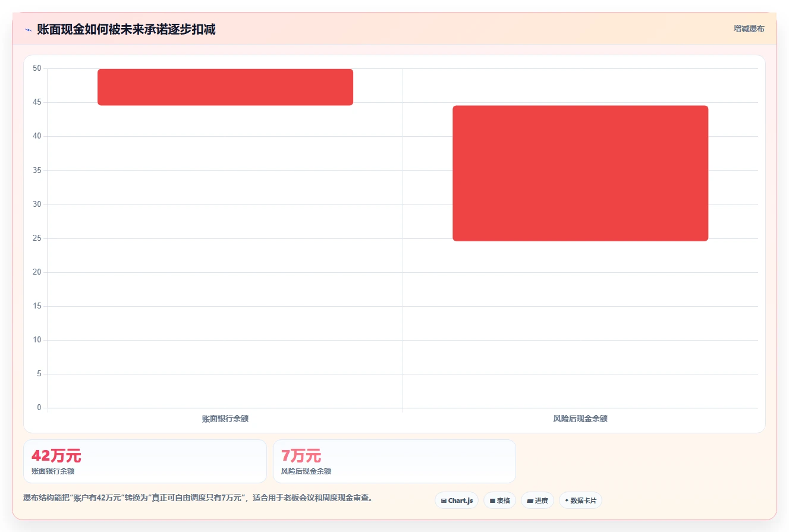
Task: Select the red bar above 风险后现金余额
Action: pos(580,174)
